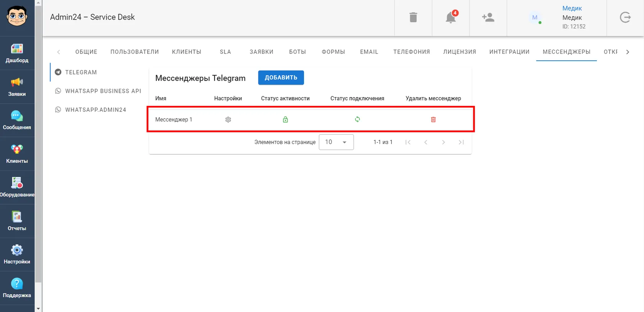Switch to the ФОРМЫ tab

pos(333,52)
